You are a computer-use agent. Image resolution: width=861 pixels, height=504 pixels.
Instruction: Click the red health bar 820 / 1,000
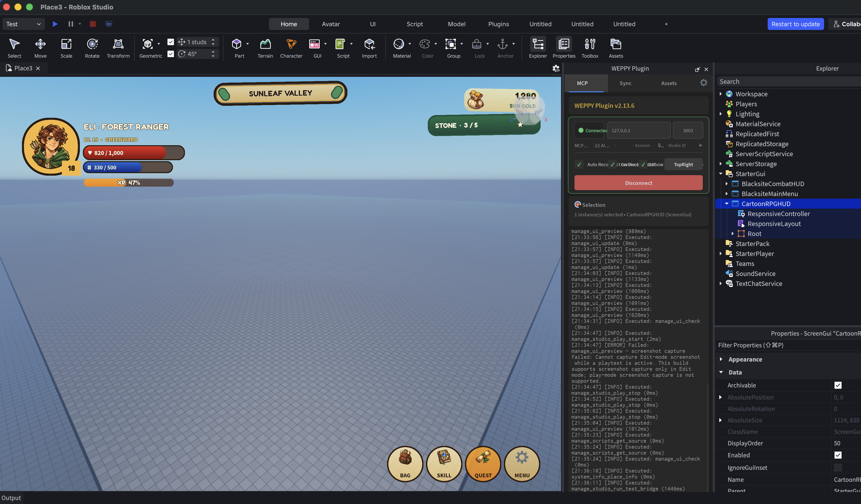tap(134, 153)
